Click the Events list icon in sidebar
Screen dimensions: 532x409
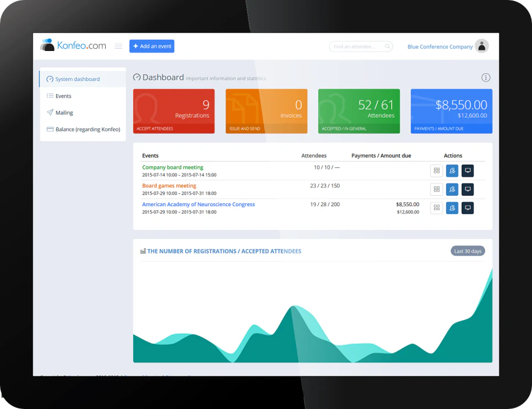pyautogui.click(x=50, y=96)
